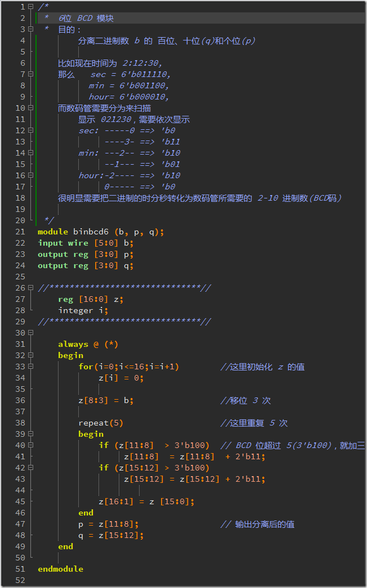The image size is (367, 588).
Task: Click the 'q = z[15:12];' assignment
Action: [111, 536]
